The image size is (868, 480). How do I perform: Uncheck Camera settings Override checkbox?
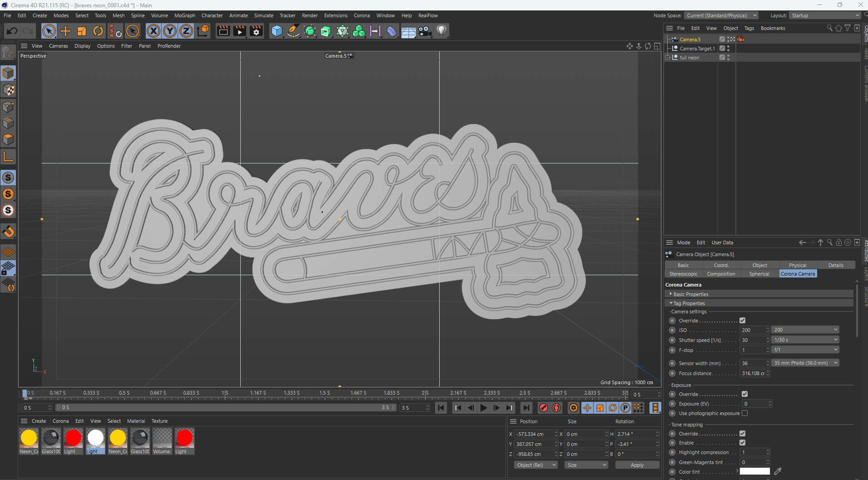(x=742, y=321)
